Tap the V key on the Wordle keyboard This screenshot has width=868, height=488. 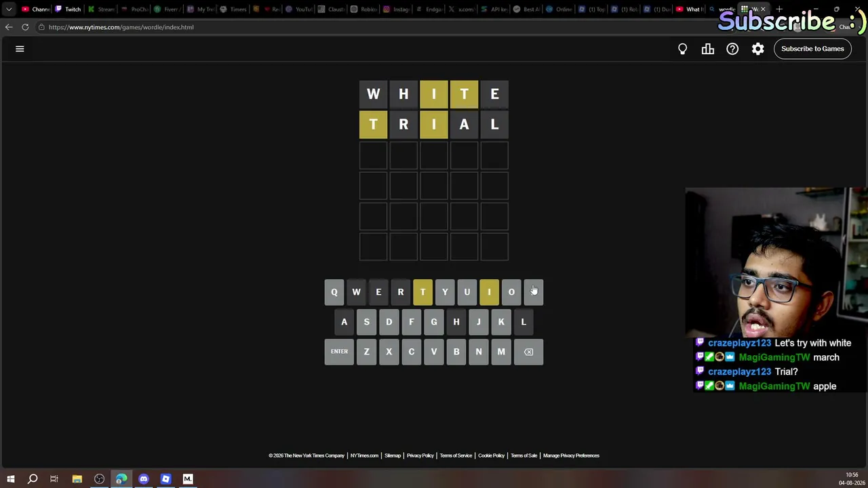tap(434, 352)
